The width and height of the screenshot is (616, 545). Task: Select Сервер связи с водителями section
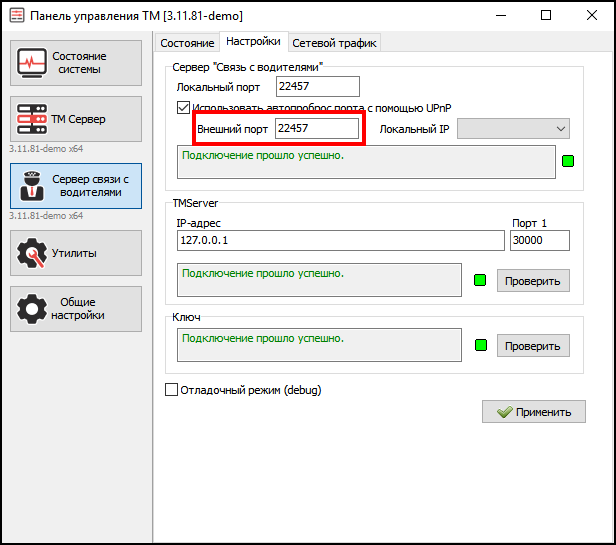point(76,185)
